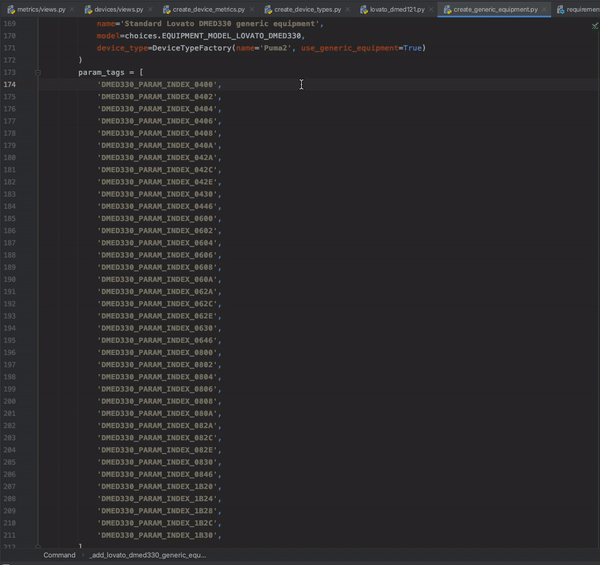
Task: Switch to the lovato_dmed121.py tab
Action: point(397,10)
